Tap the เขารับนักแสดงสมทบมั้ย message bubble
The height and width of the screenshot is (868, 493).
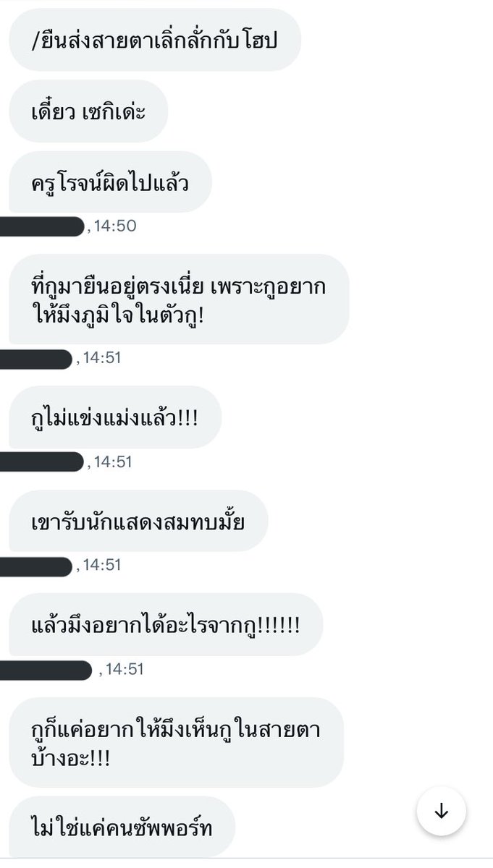point(138,522)
